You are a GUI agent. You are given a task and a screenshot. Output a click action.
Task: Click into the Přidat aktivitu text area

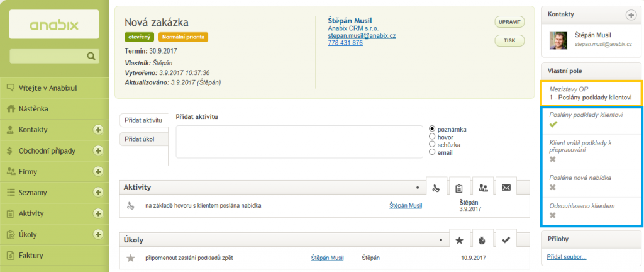click(299, 142)
